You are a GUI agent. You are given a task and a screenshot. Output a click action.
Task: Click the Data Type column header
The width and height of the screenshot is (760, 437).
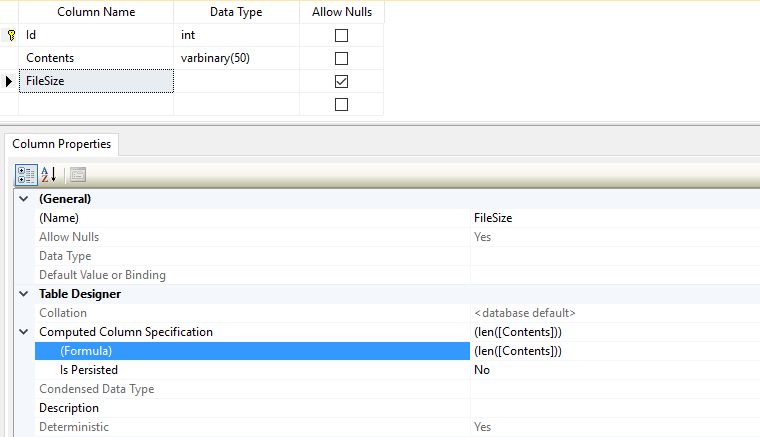236,12
